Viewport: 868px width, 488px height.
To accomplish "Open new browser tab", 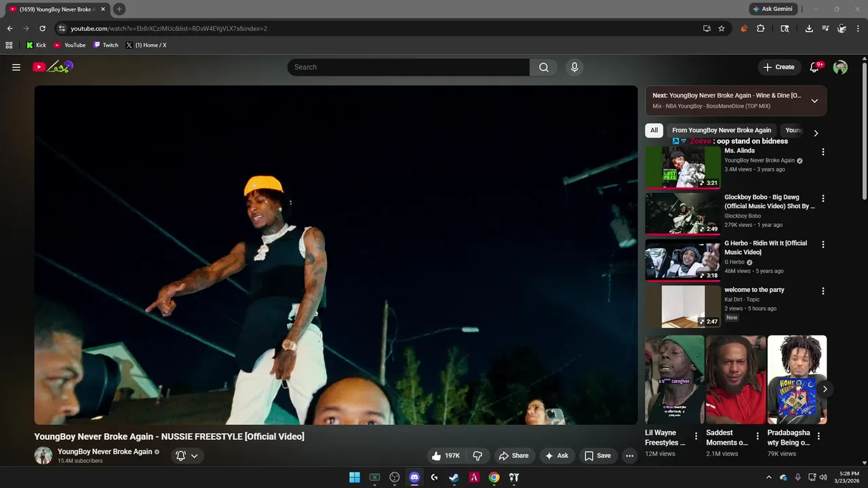I will point(119,9).
